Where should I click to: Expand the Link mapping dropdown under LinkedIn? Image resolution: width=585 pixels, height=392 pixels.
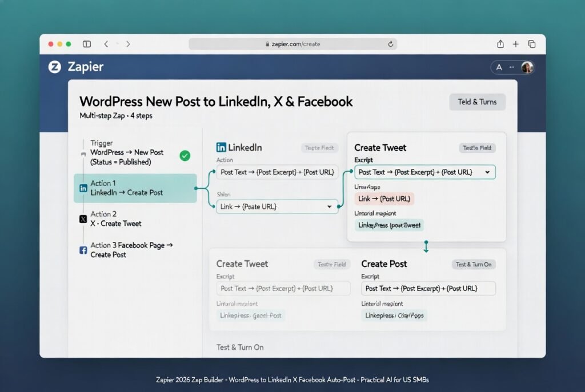329,207
